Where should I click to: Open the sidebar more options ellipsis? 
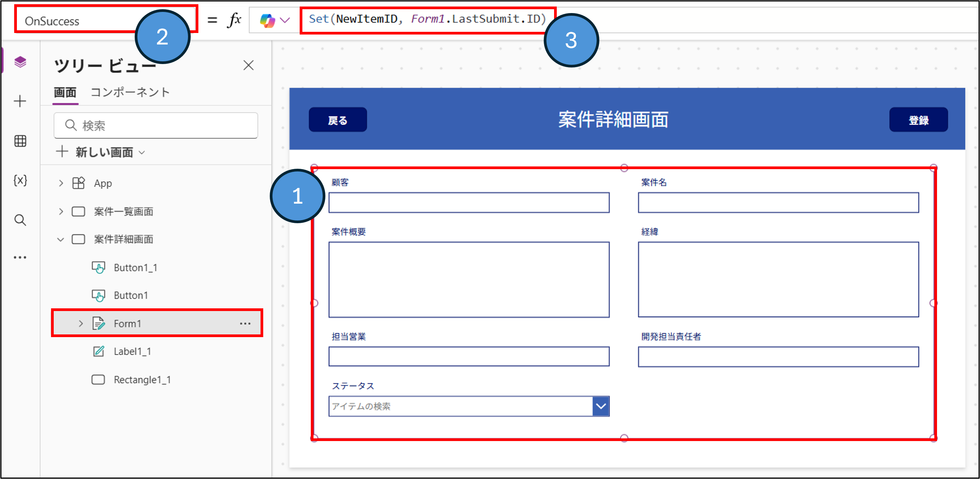click(20, 257)
